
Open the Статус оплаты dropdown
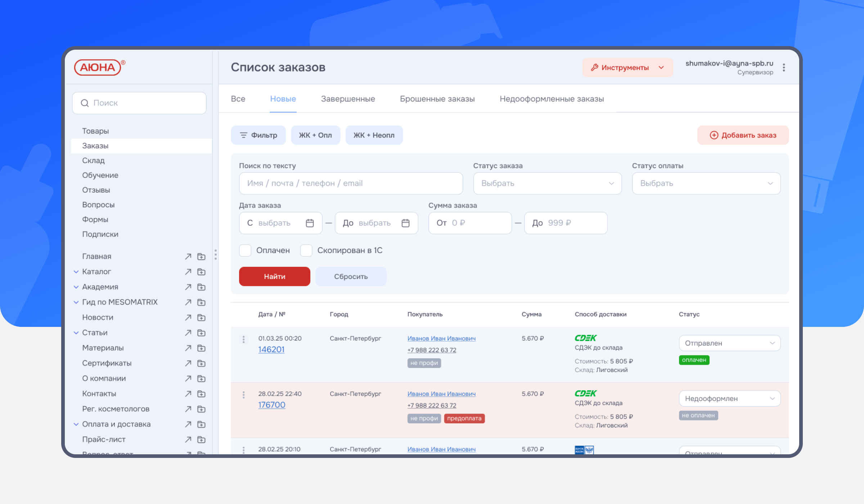[x=706, y=184]
